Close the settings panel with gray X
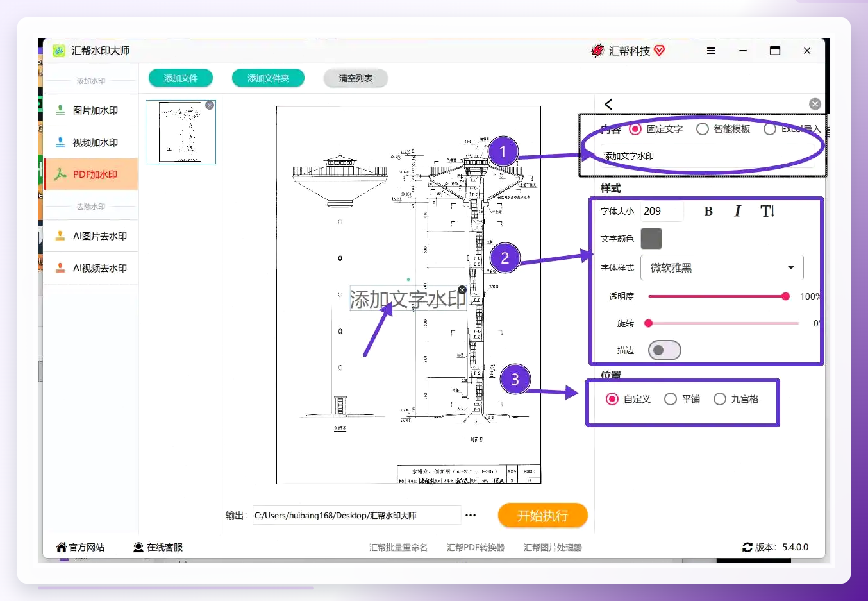Viewport: 868px width, 601px height. (815, 104)
